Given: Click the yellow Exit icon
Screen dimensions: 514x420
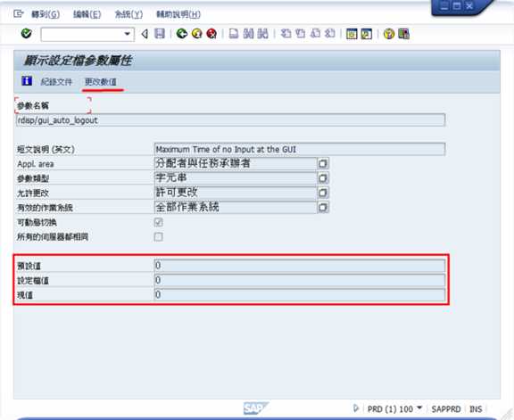Looking at the screenshot, I should pyautogui.click(x=196, y=33).
